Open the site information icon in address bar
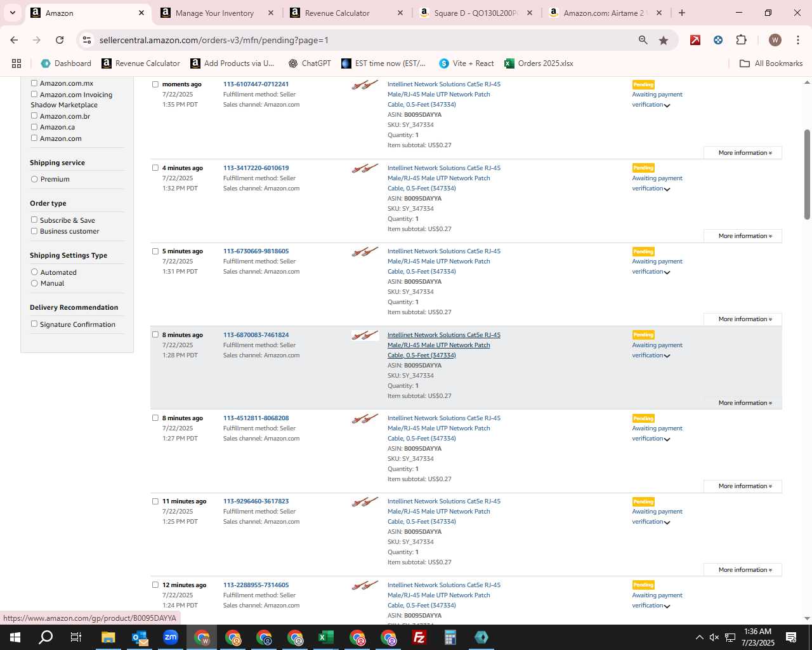Screen dimensions: 812x650 (x=87, y=40)
